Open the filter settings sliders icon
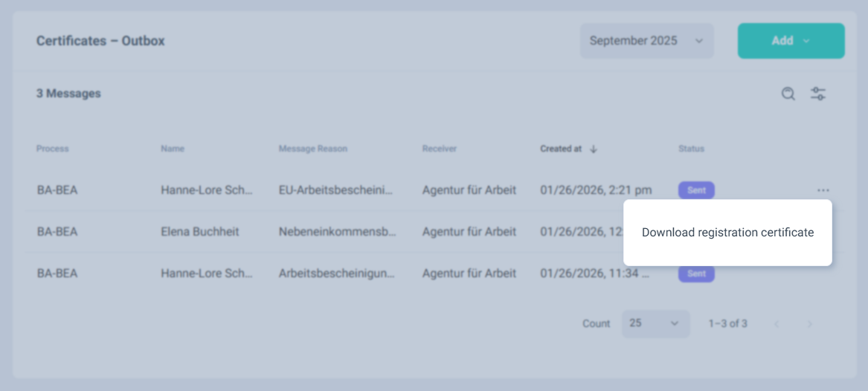The height and width of the screenshot is (391, 868). (818, 94)
